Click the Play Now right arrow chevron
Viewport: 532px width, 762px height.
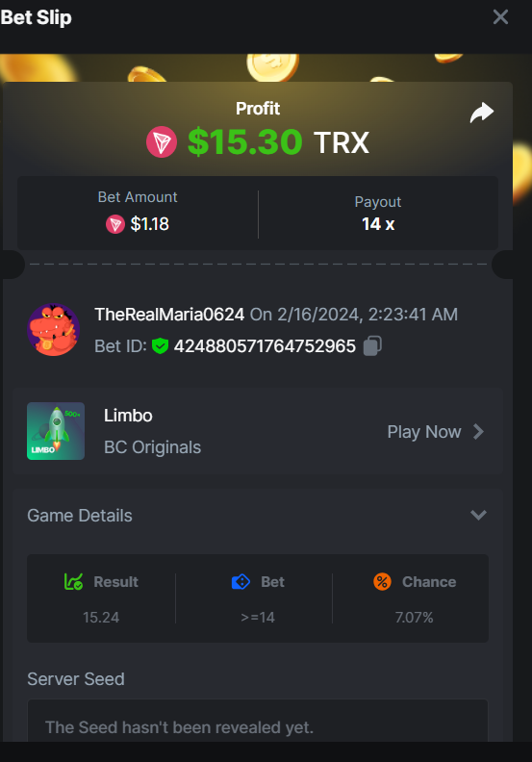point(478,432)
